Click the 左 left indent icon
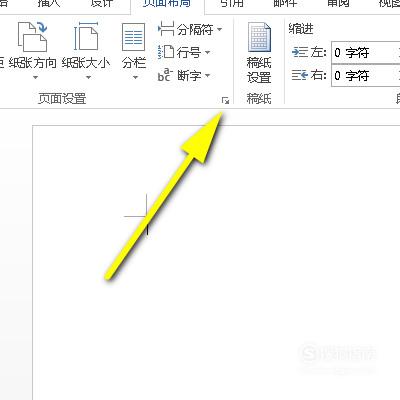This screenshot has height=400, width=400. (300, 52)
